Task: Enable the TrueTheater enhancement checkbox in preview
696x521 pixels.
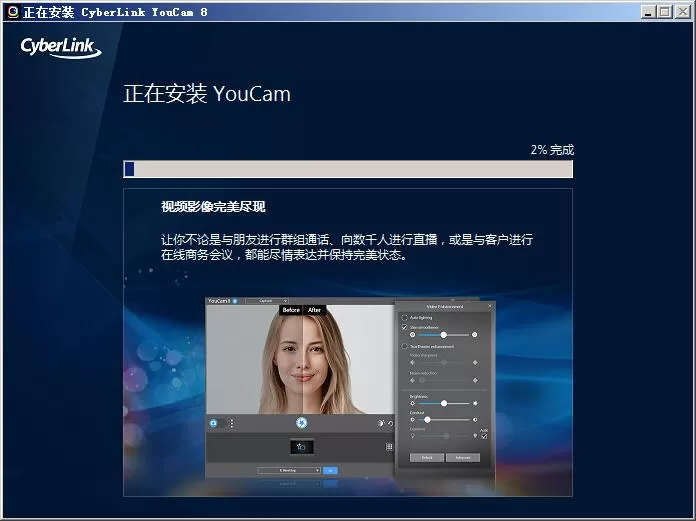Action: (404, 346)
